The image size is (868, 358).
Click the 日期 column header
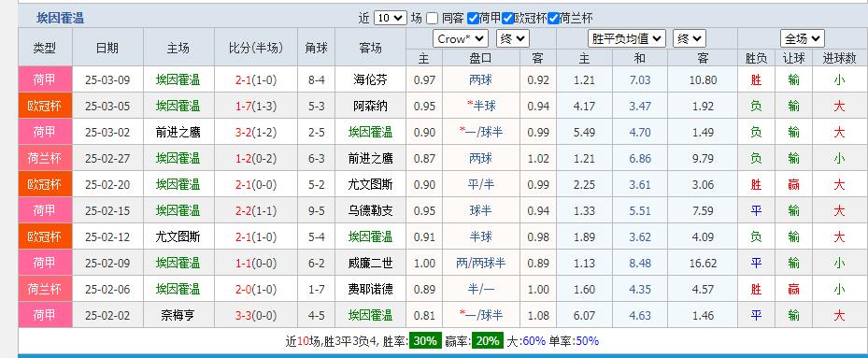(x=107, y=48)
